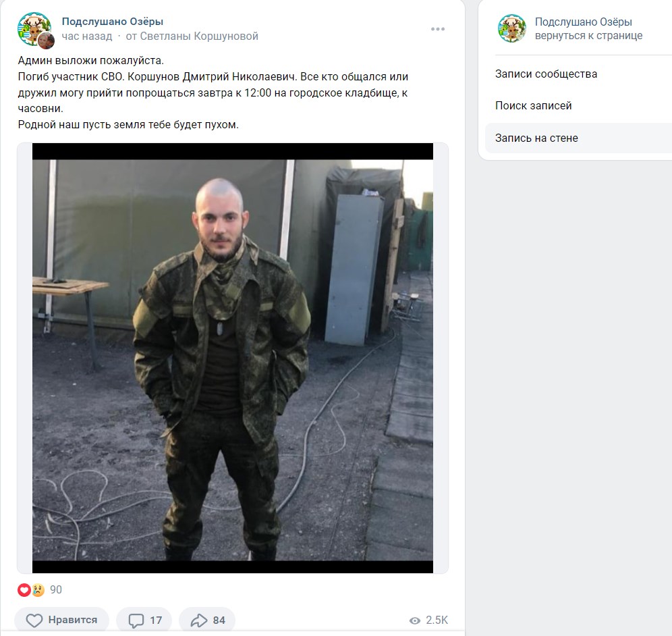672x636 pixels.
Task: Click вернуться к странице link
Action: (588, 36)
